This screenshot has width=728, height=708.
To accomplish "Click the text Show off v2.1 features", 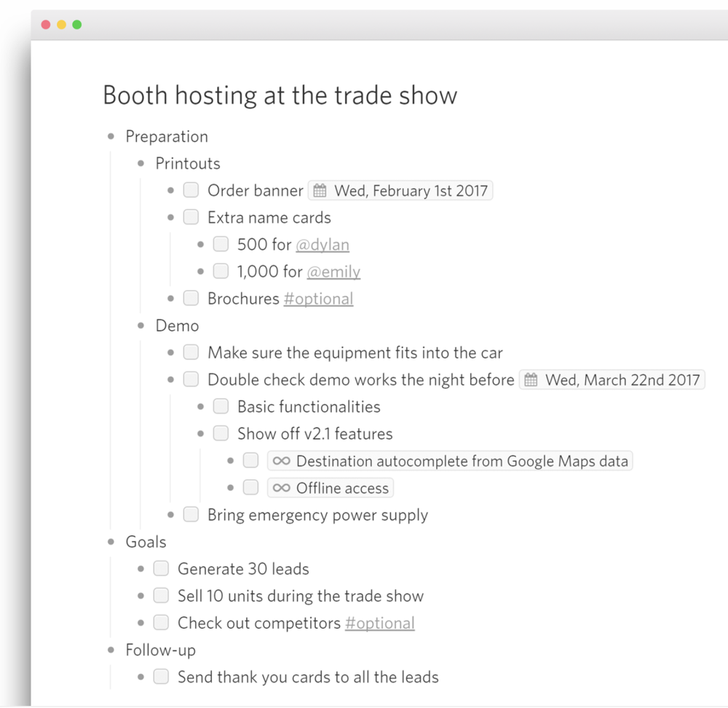I will (x=314, y=434).
